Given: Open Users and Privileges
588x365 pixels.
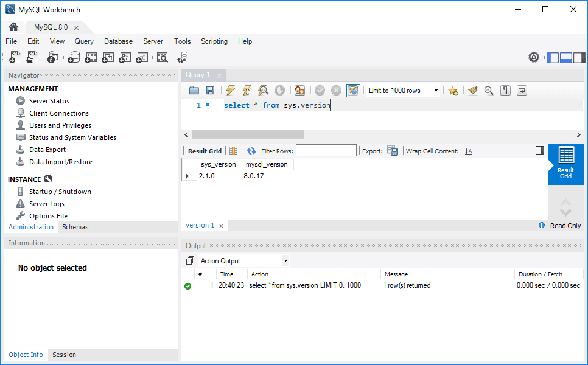Looking at the screenshot, I should pos(60,125).
